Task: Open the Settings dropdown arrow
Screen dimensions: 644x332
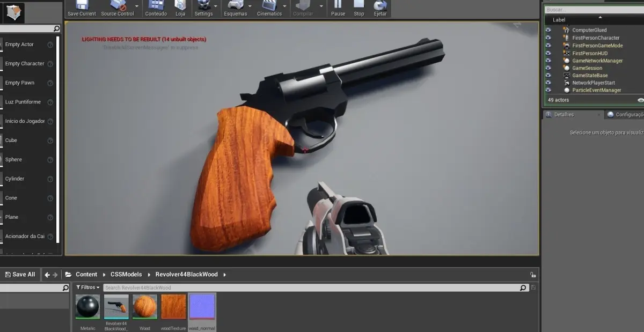Action: pyautogui.click(x=216, y=6)
